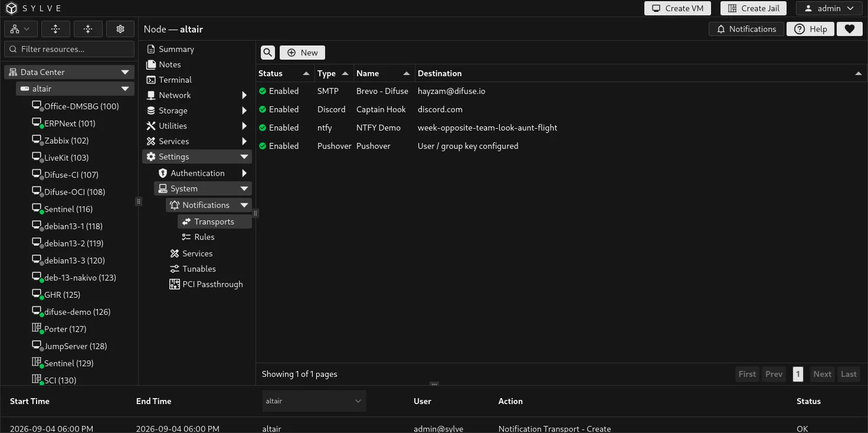Viewport: 868px width, 433px height.
Task: Select ERPNext (101) in resource tree
Action: click(x=70, y=123)
